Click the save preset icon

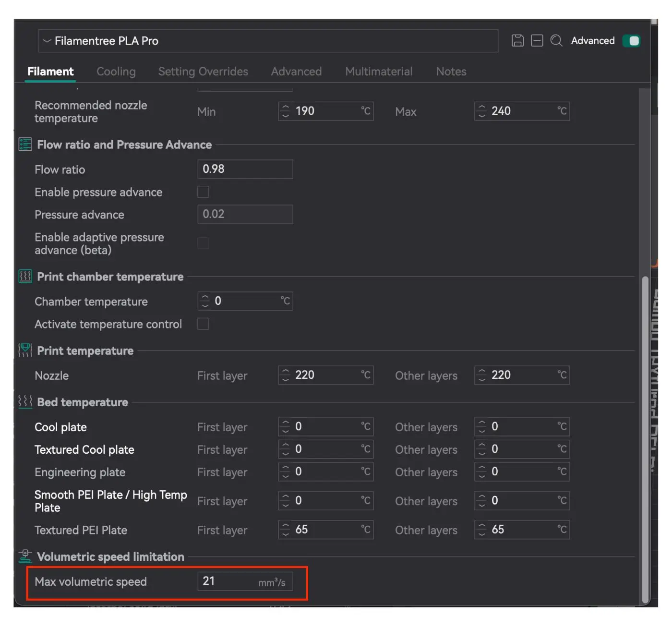pyautogui.click(x=517, y=41)
